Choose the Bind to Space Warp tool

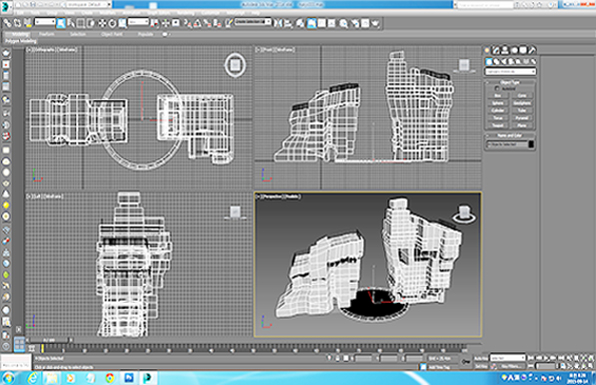tap(27, 23)
